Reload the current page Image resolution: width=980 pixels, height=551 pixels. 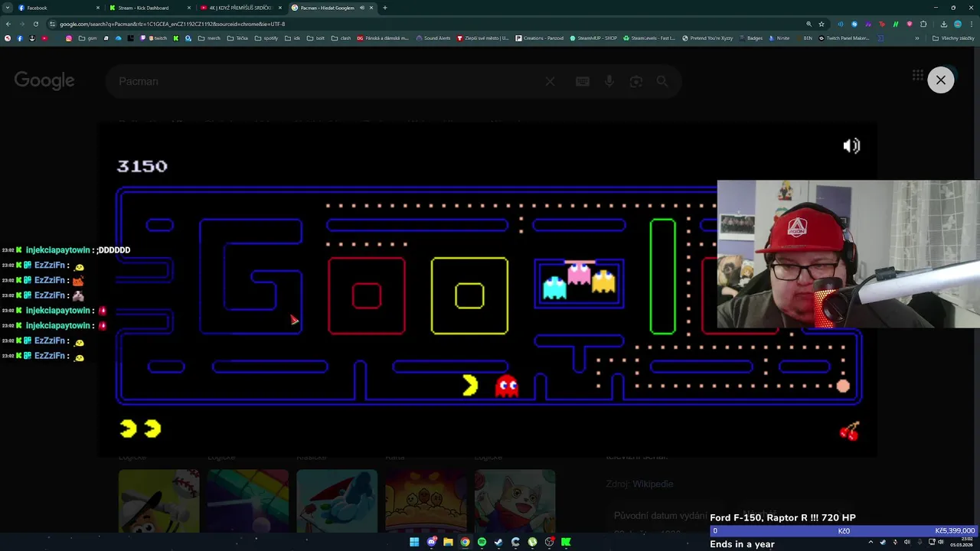point(35,24)
